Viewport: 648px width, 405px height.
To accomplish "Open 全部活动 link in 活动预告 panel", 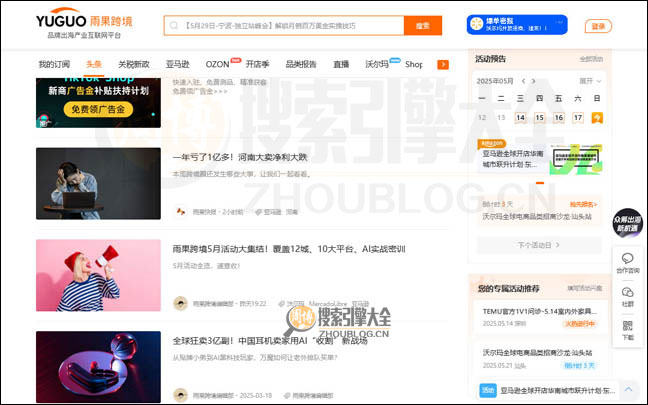I will point(591,59).
